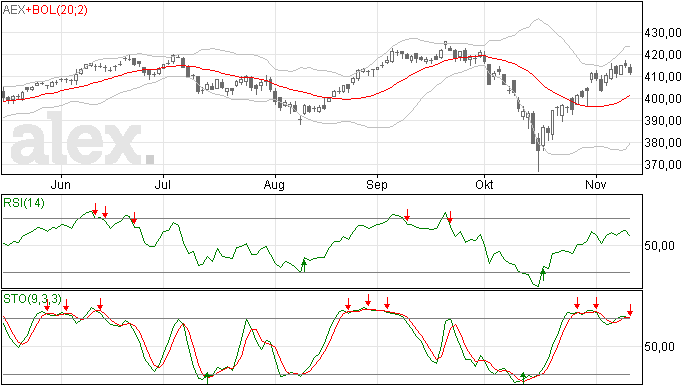Click the green RSI buy arrow in October
This screenshot has width=690, height=387.
pos(543,275)
